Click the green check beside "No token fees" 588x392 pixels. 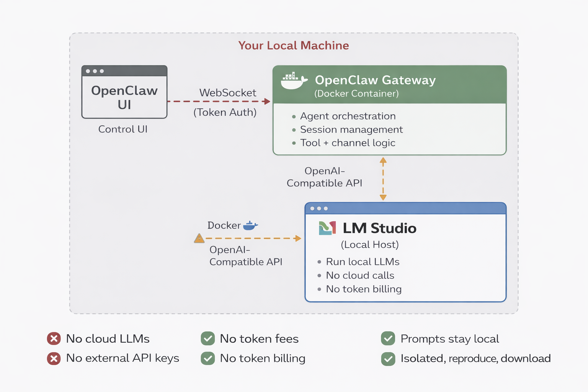click(208, 339)
